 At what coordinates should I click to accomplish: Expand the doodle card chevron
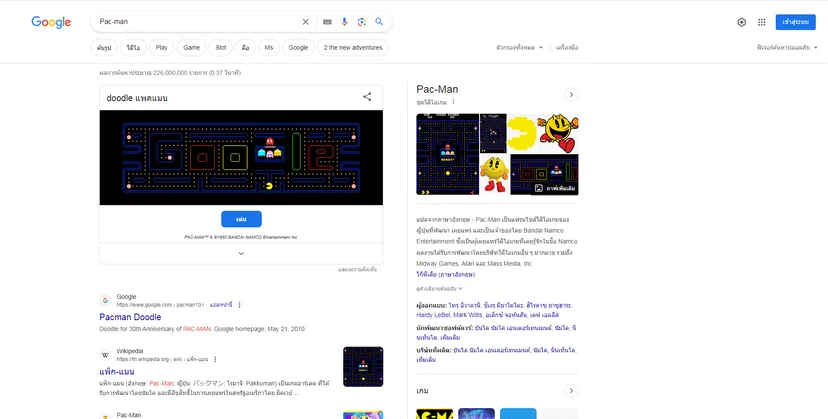241,254
